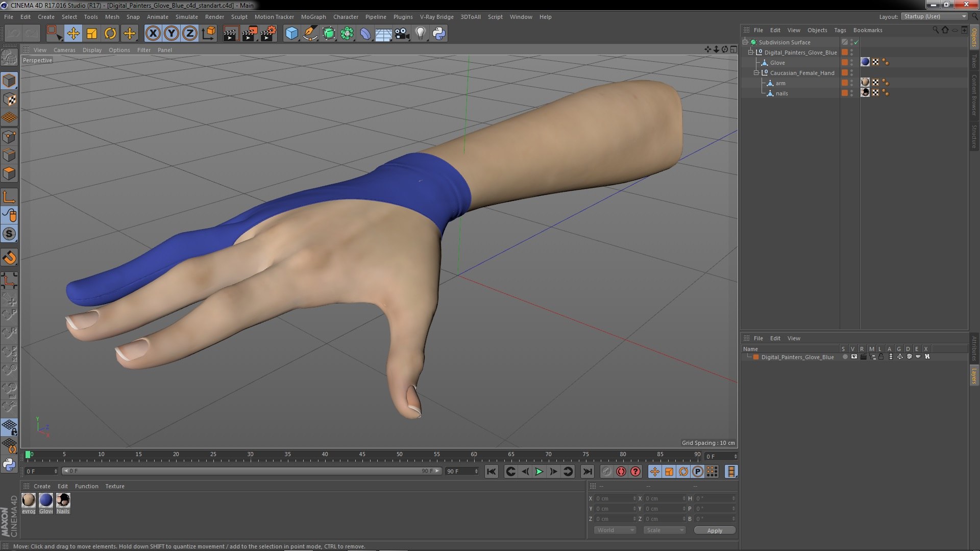
Task: Toggle layer visibility eye for Digital_Painters_Glove_Blue
Action: 854,357
